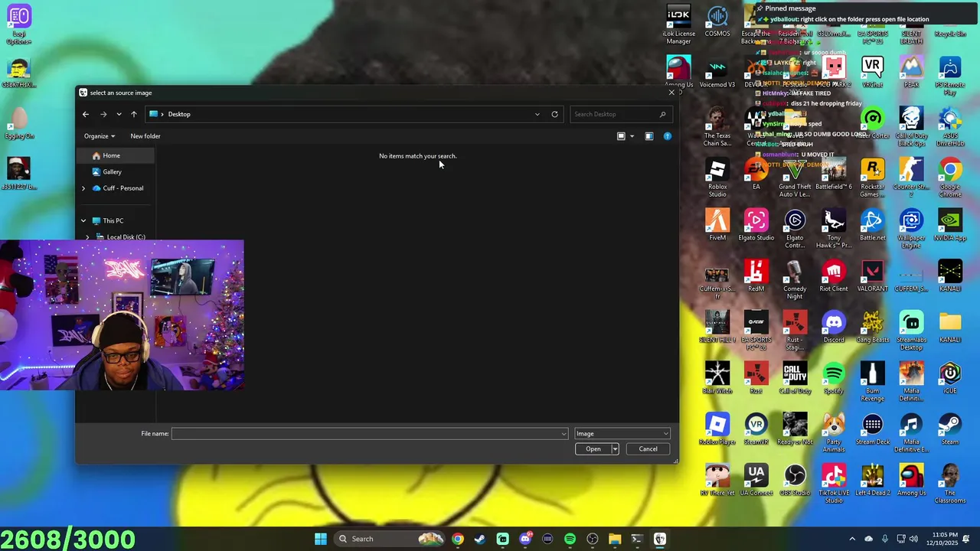Viewport: 980px width, 551px height.
Task: Select Home in the navigation pane
Action: coord(115,155)
